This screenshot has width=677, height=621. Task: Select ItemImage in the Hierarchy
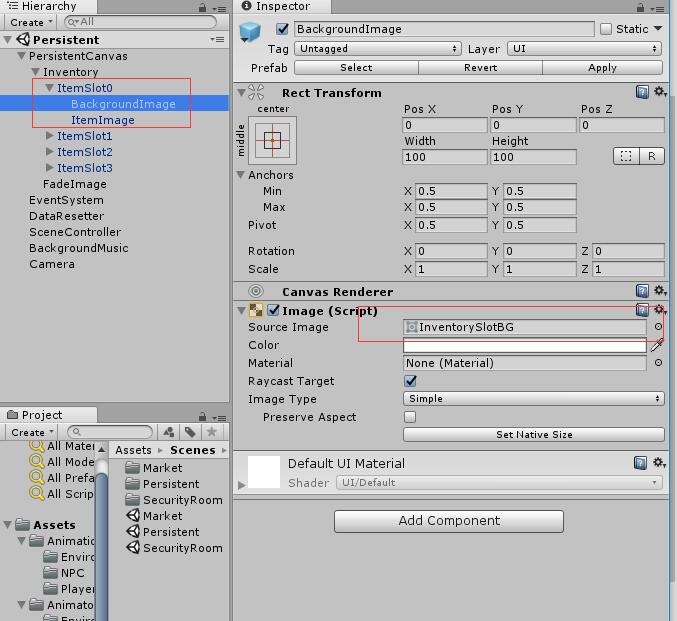(103, 120)
